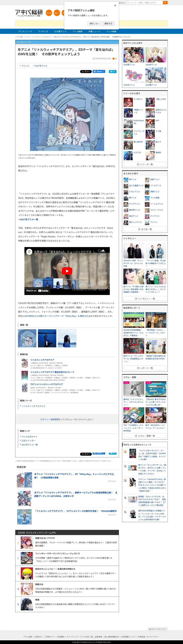Click インタビュー一覧 button

[x=145, y=298]
